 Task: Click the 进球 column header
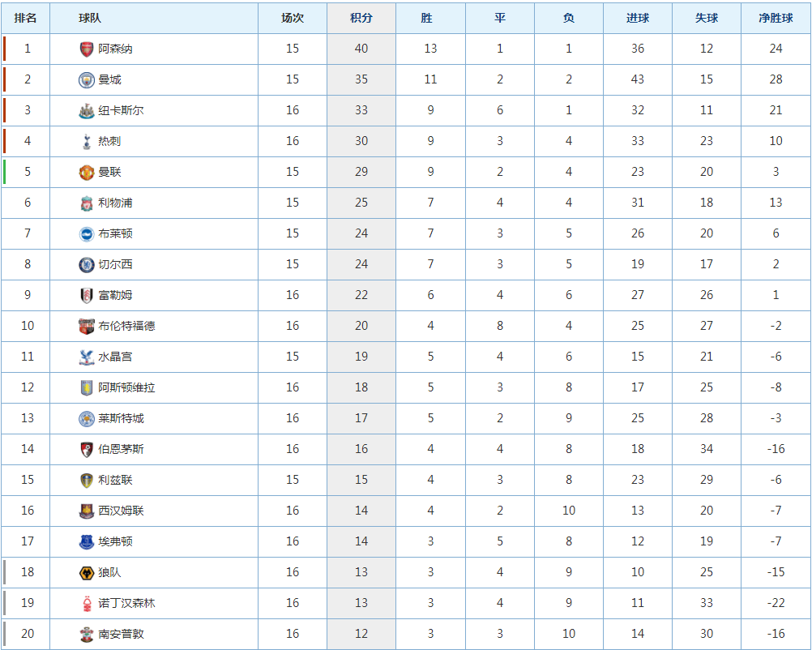tap(638, 18)
